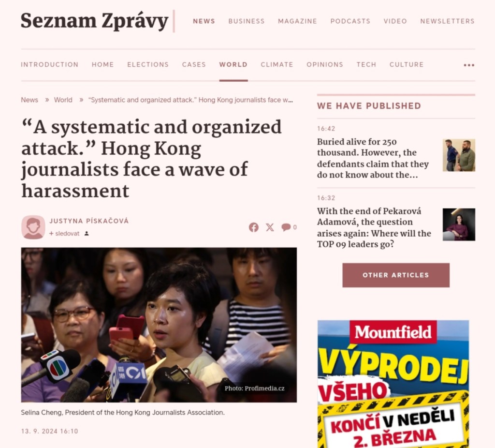This screenshot has width=495, height=448.
Task: Share article on Facebook icon
Action: click(x=253, y=227)
